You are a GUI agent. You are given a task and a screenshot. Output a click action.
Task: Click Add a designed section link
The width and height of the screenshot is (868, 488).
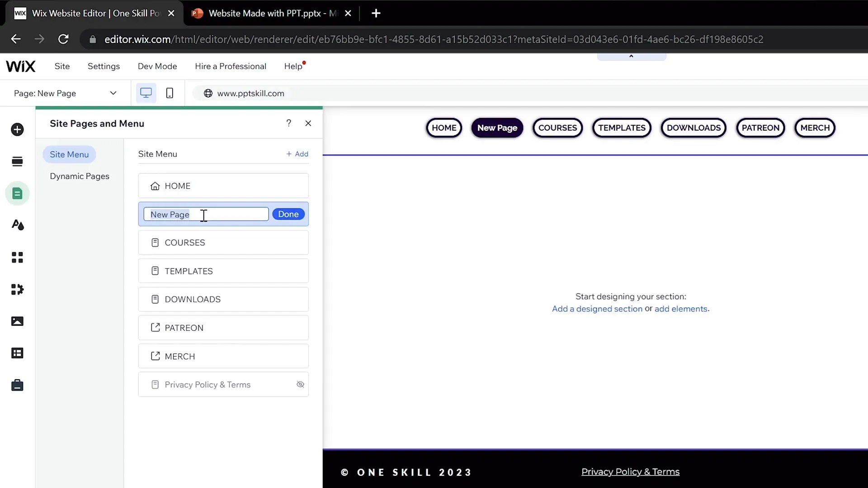click(597, 309)
